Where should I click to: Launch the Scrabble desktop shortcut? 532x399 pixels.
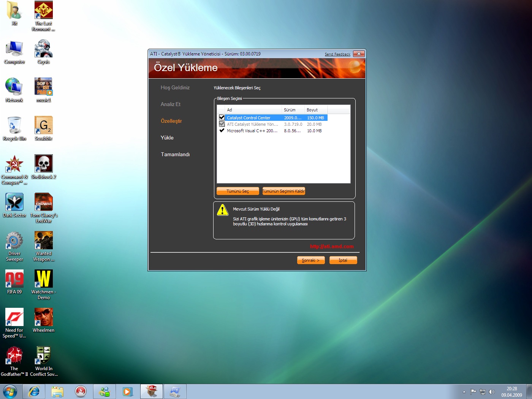point(44,129)
